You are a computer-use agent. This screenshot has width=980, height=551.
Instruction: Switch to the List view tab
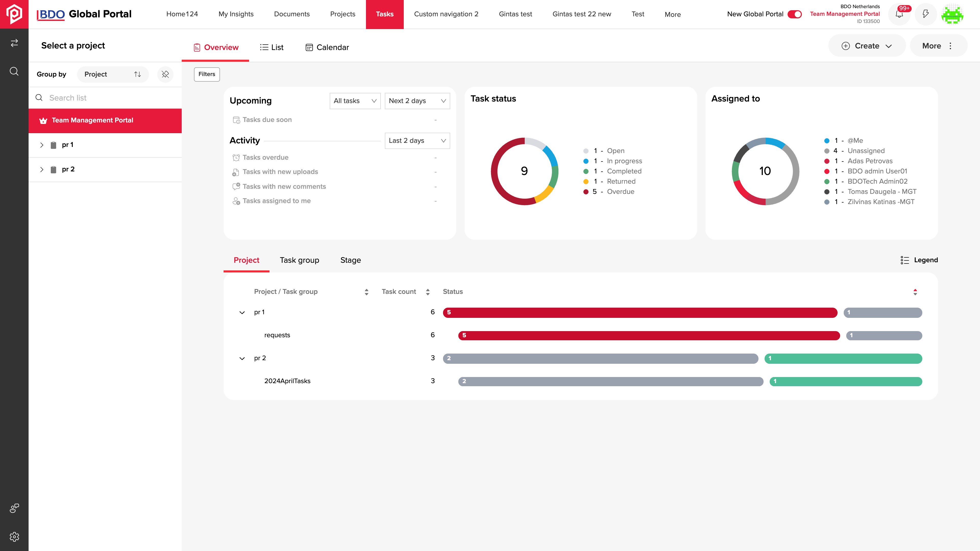click(x=272, y=47)
